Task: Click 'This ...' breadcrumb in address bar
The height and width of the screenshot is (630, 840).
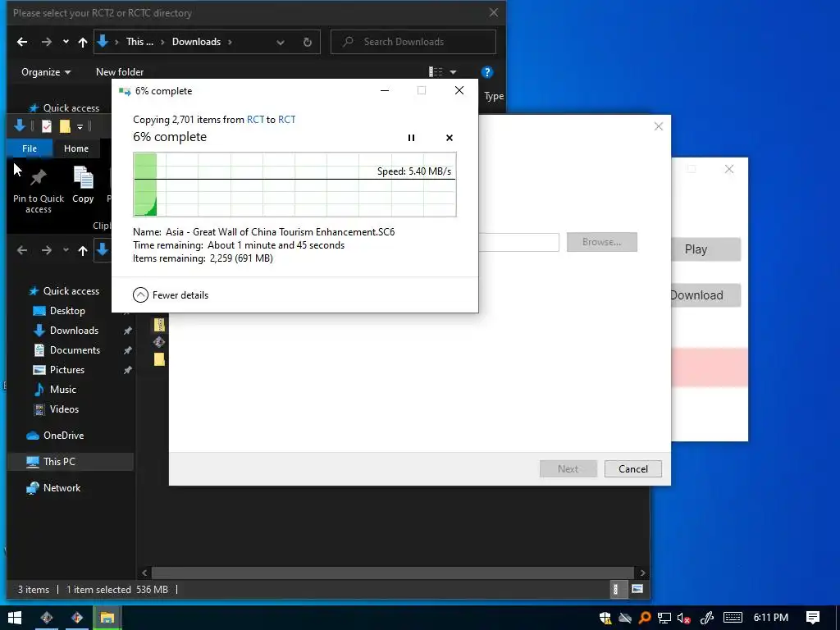Action: pos(139,42)
